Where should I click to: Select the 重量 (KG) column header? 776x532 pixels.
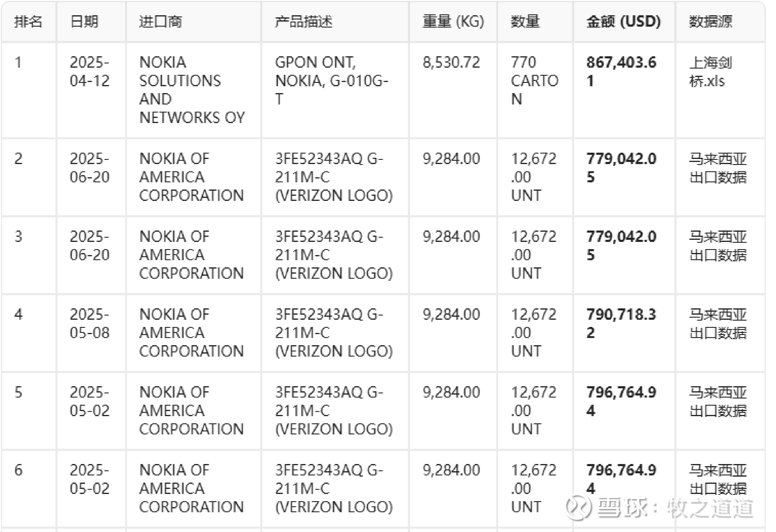pos(453,22)
